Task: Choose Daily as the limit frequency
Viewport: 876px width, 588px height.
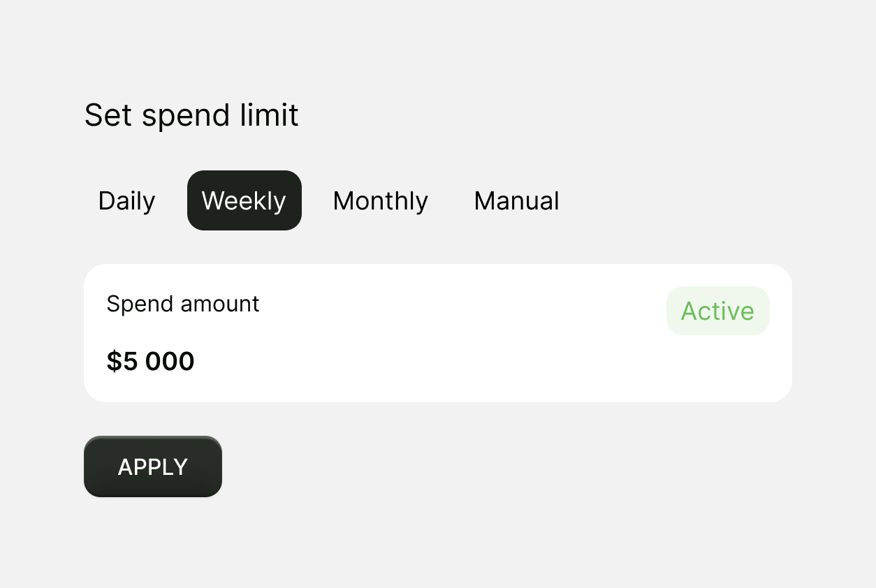Action: coord(126,200)
